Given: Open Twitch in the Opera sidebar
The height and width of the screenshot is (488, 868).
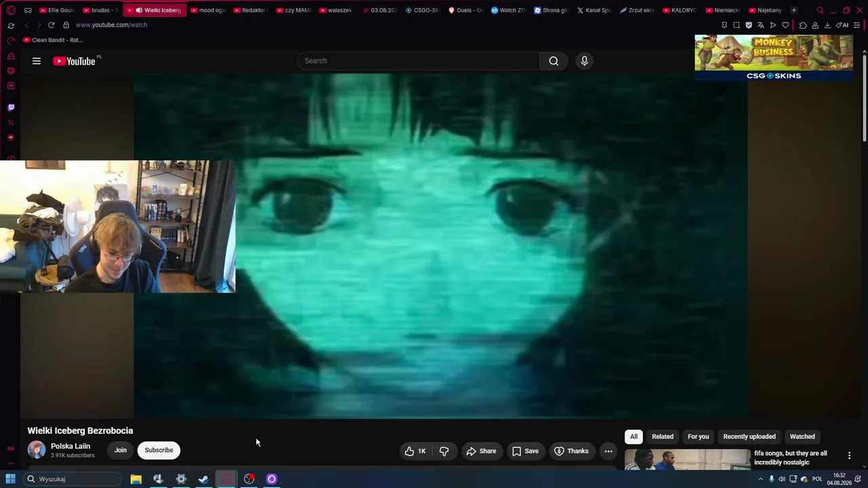Looking at the screenshot, I should click(11, 108).
